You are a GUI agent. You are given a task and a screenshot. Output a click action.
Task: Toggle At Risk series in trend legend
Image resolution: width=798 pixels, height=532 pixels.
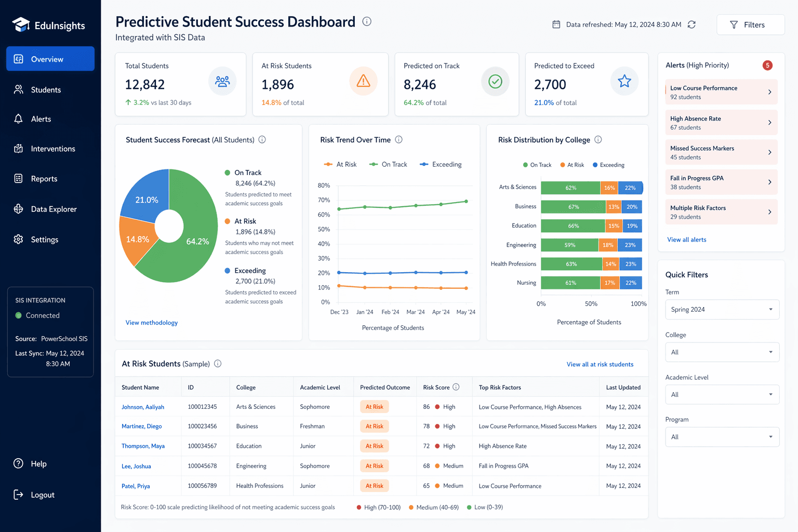pyautogui.click(x=340, y=165)
